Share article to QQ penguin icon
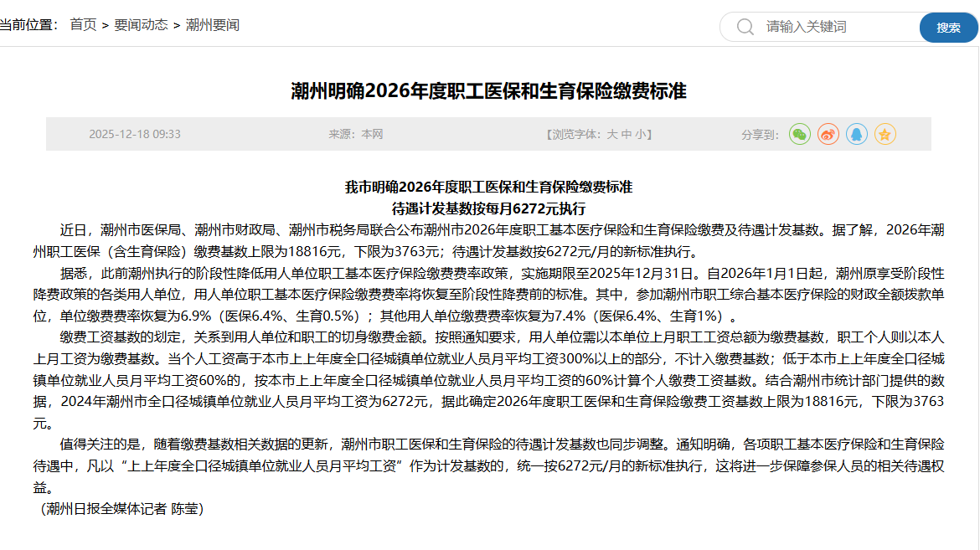This screenshot has width=980, height=550. (857, 134)
